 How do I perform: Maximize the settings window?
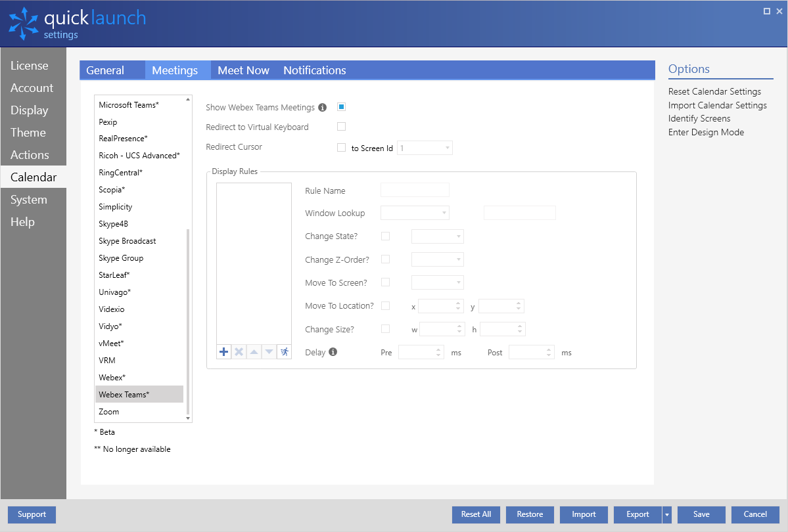coord(767,11)
